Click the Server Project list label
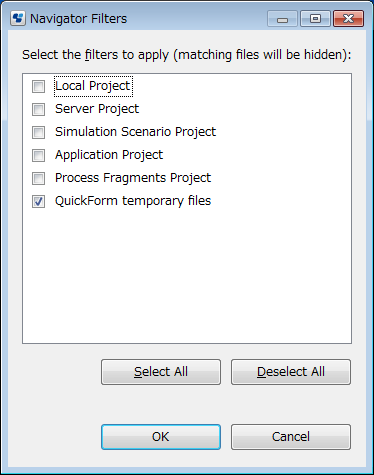Image resolution: width=374 pixels, height=475 pixels. pyautogui.click(x=97, y=109)
